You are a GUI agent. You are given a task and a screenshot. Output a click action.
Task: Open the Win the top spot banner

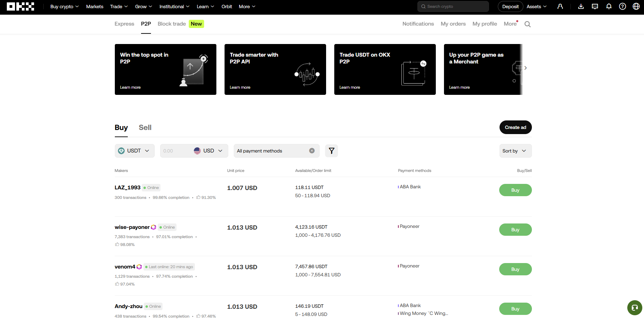[166, 69]
